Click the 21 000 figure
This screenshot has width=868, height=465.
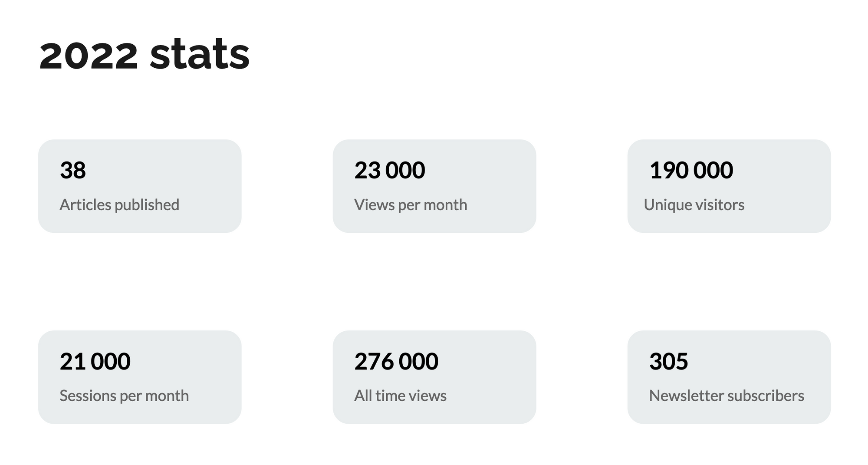point(95,361)
